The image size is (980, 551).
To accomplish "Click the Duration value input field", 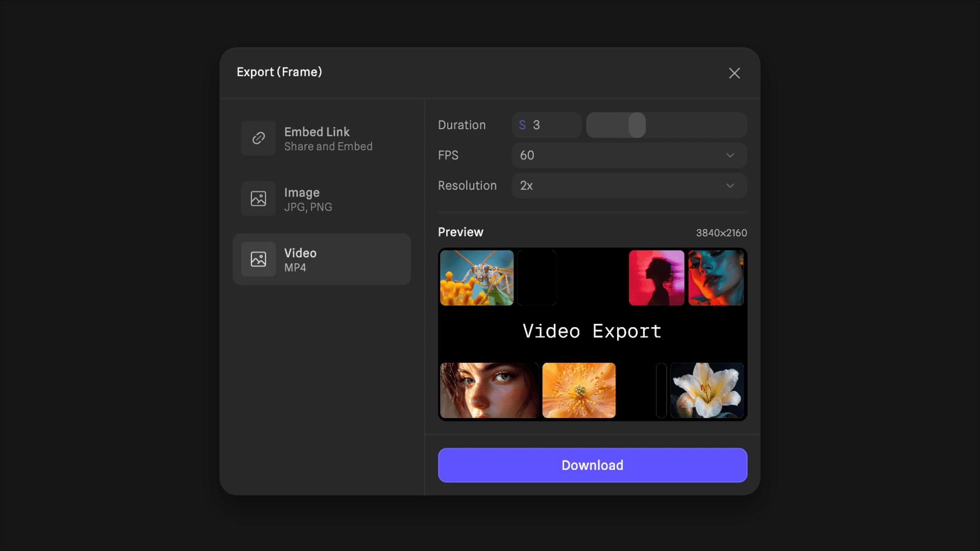I will [x=547, y=125].
